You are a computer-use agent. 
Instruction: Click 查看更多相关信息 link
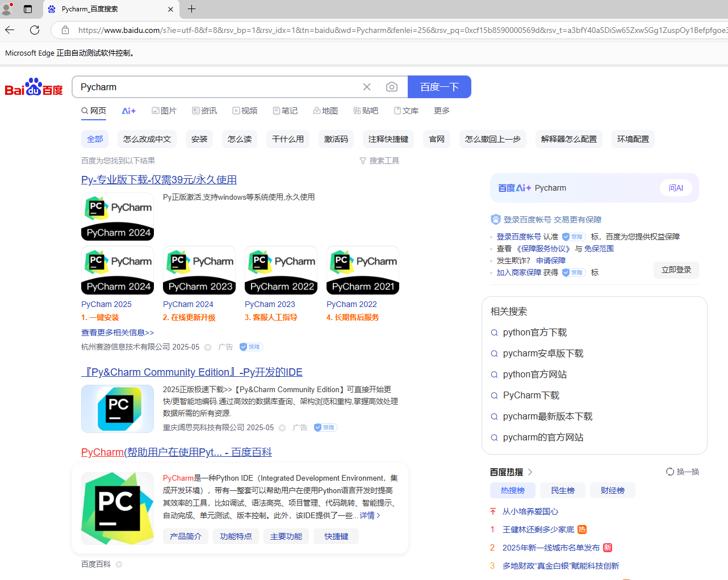[x=118, y=333]
